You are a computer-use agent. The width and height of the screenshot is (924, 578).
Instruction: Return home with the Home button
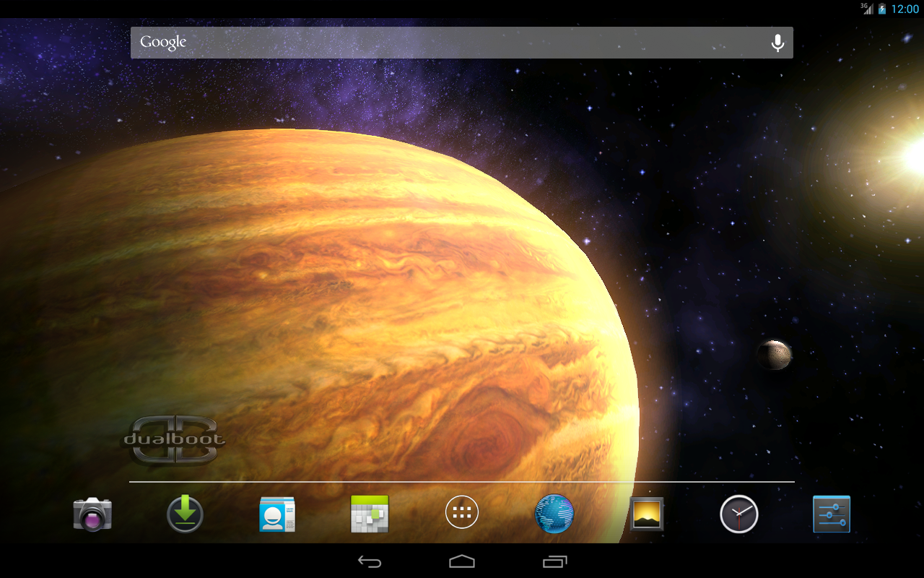pos(462,561)
